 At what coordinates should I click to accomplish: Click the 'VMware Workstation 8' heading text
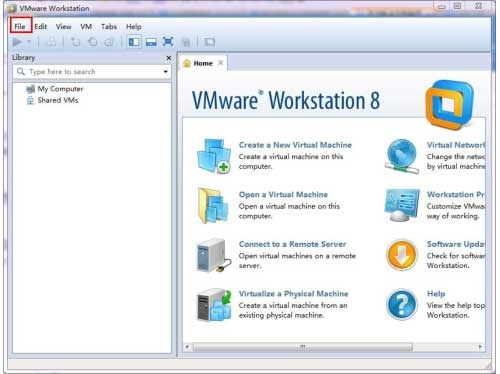(x=286, y=101)
